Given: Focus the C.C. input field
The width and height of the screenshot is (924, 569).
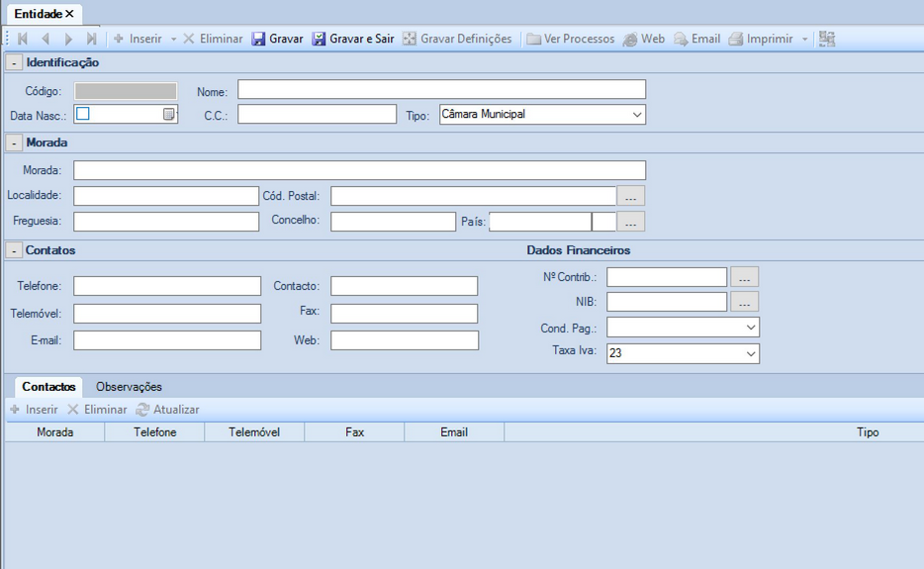Looking at the screenshot, I should (317, 114).
